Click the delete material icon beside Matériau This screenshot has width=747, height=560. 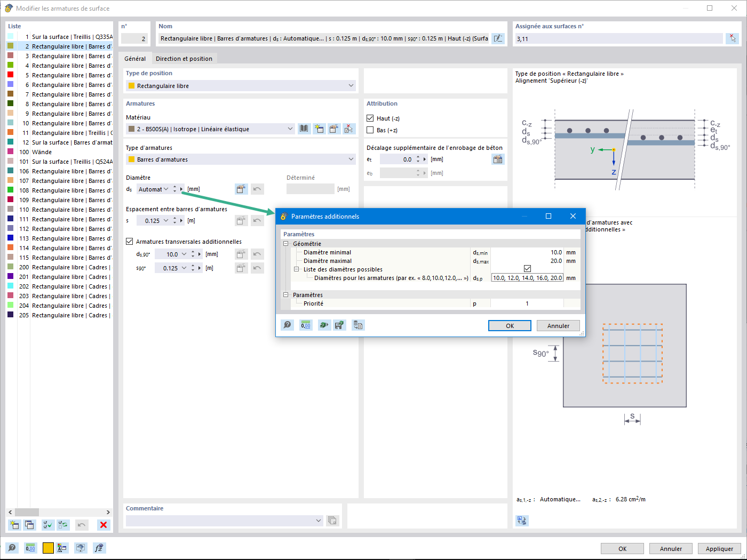click(349, 129)
